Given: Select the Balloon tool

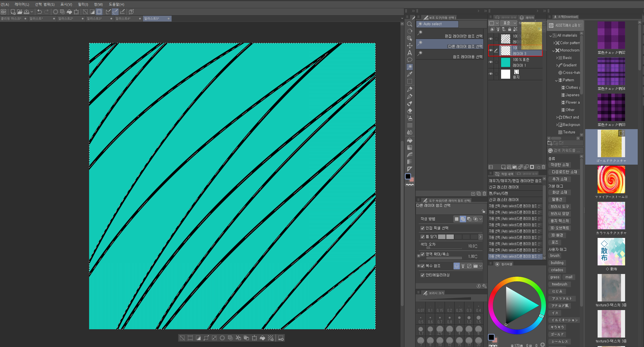Looking at the screenshot, I should 410,60.
